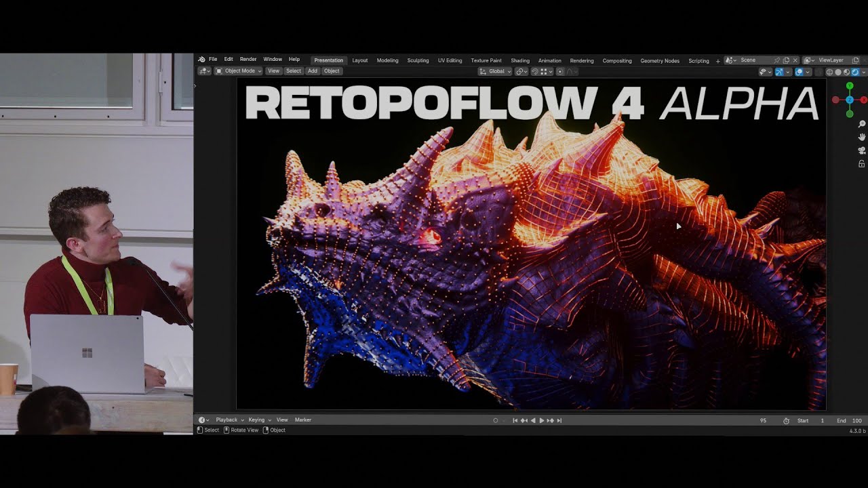Click the Scene name field

tap(756, 60)
